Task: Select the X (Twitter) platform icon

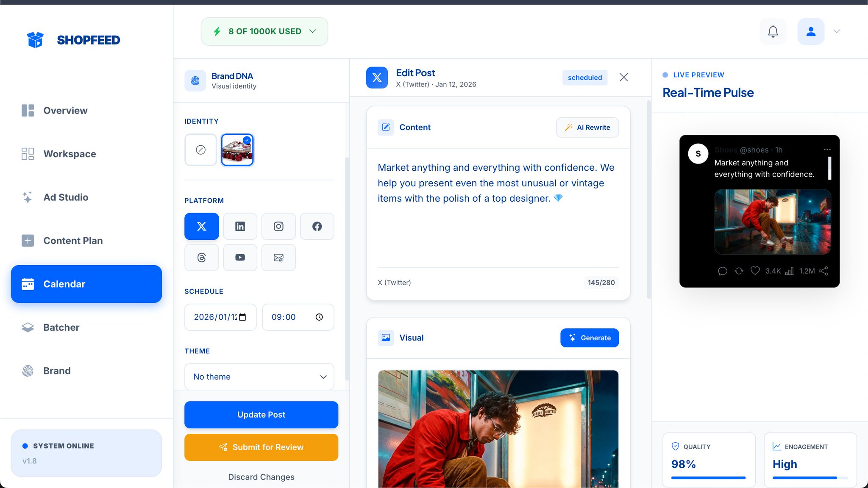Action: tap(201, 226)
